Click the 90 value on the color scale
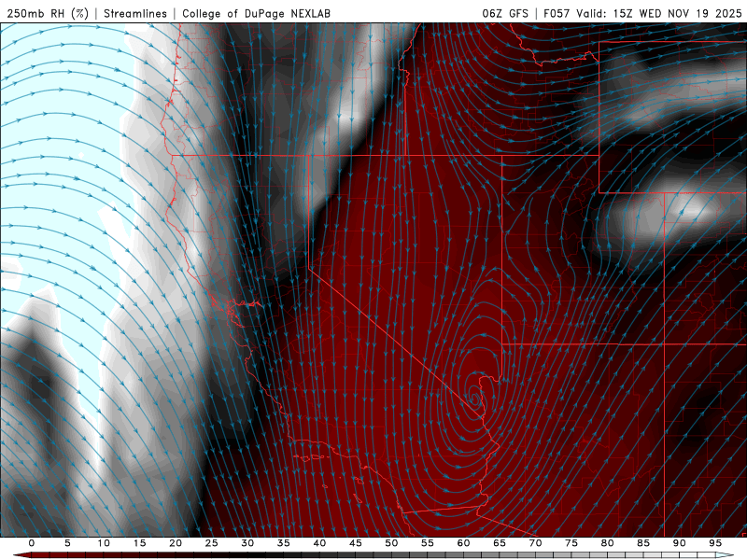 pos(680,543)
